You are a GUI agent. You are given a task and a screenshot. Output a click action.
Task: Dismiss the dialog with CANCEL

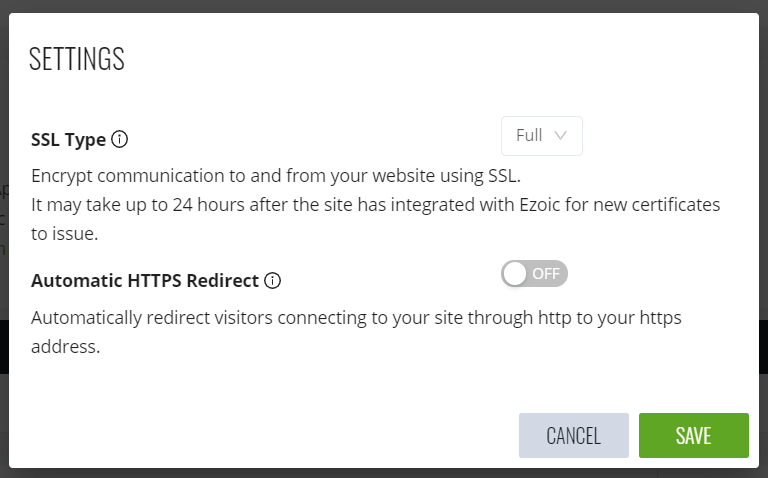(x=573, y=435)
